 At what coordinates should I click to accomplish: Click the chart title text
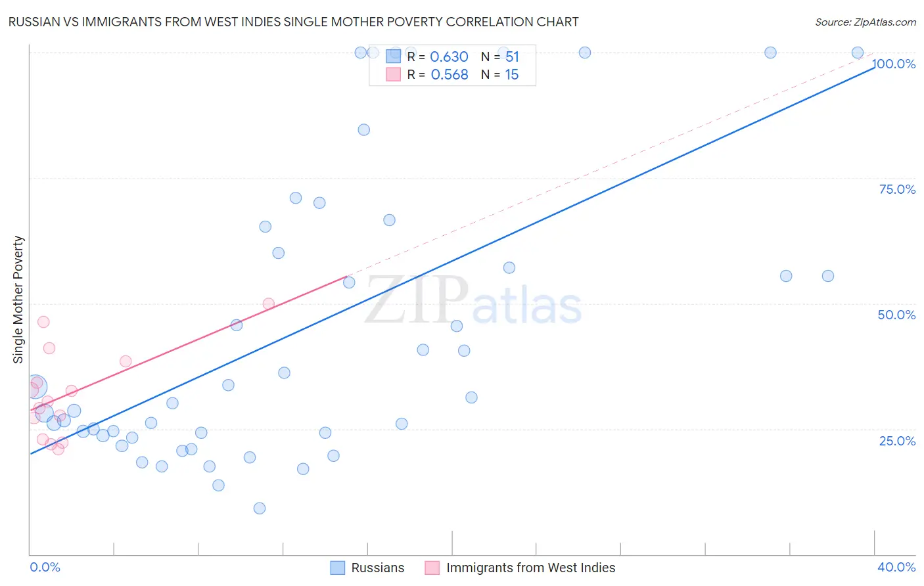point(294,22)
